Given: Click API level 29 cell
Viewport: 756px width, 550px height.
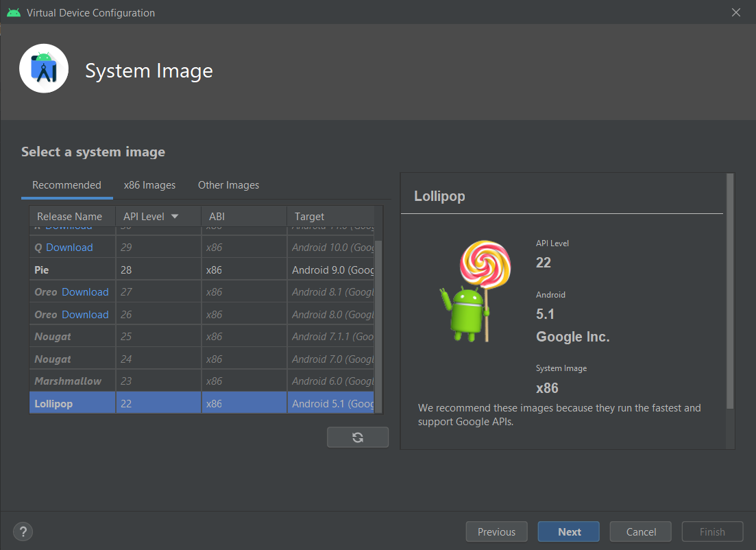Looking at the screenshot, I should 158,248.
